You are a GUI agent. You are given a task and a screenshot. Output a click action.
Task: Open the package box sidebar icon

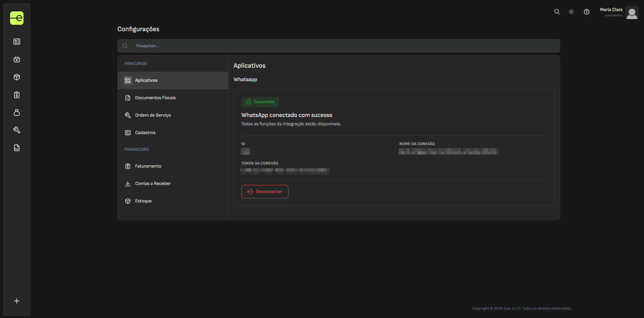coord(17,77)
